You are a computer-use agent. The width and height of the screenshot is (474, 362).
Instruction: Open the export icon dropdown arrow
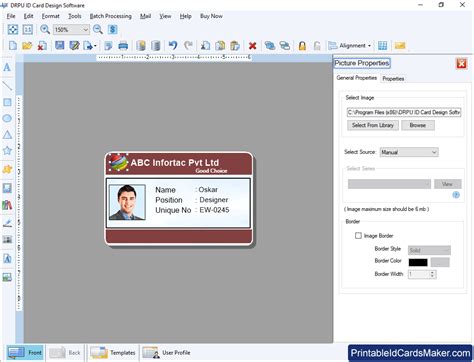[x=95, y=46]
